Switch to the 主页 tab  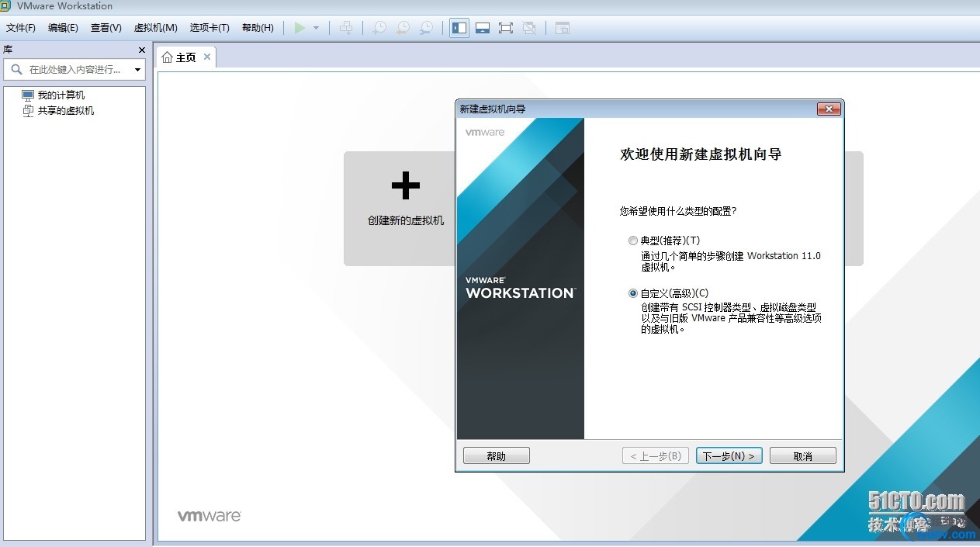click(x=186, y=57)
